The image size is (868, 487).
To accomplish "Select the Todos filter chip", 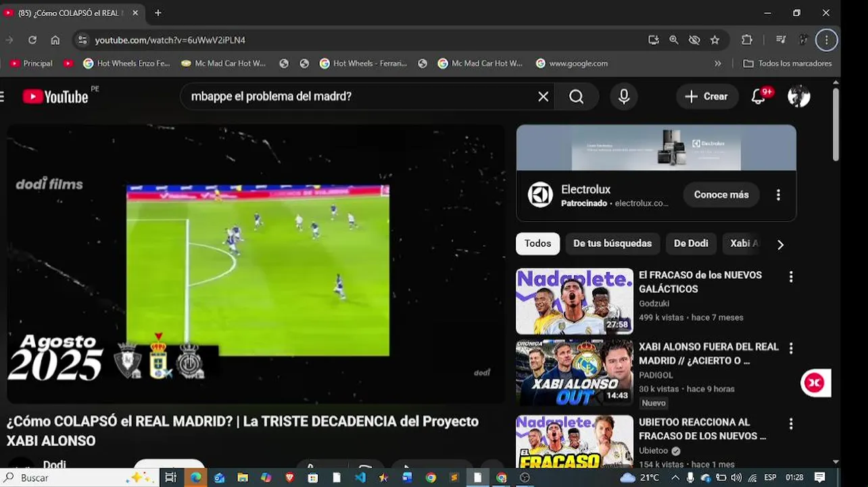I will tap(537, 243).
